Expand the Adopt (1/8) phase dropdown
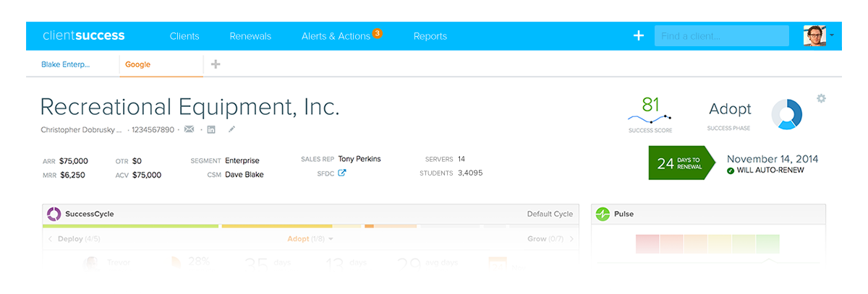868x294 pixels. [x=310, y=238]
